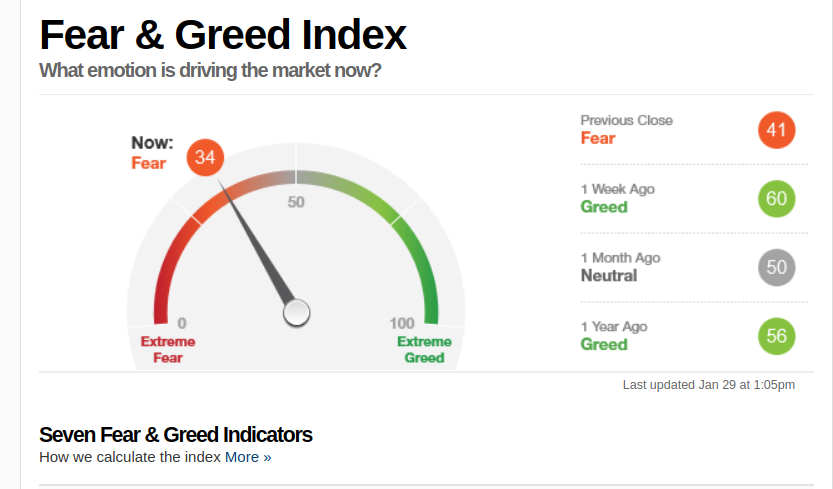Click the green 60 one week ago badge
This screenshot has height=489, width=833.
(x=777, y=198)
